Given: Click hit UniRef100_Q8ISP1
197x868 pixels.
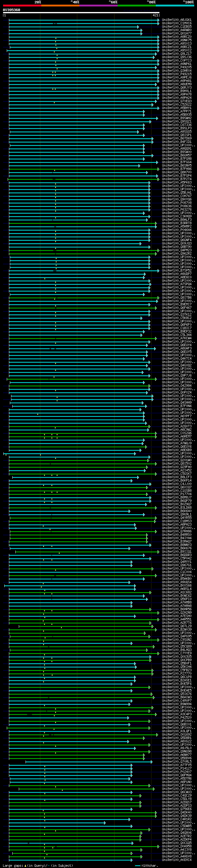Looking at the screenshot, I should [177, 135].
